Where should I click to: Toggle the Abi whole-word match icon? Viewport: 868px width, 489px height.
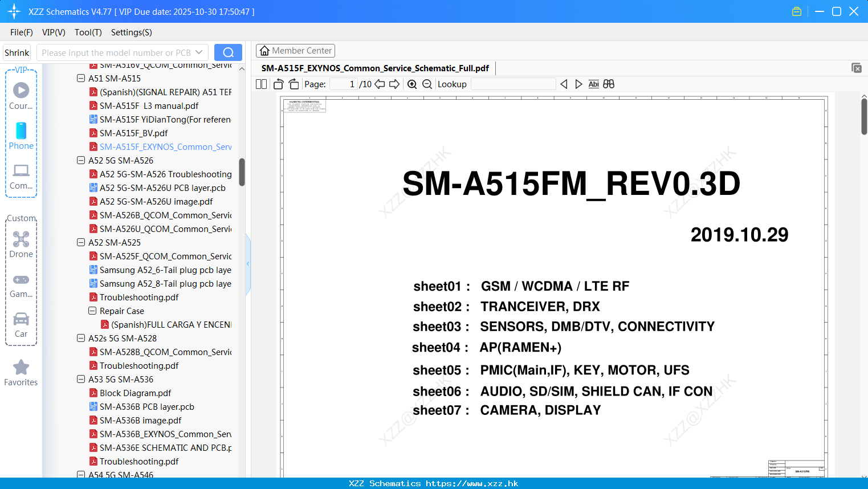[593, 84]
